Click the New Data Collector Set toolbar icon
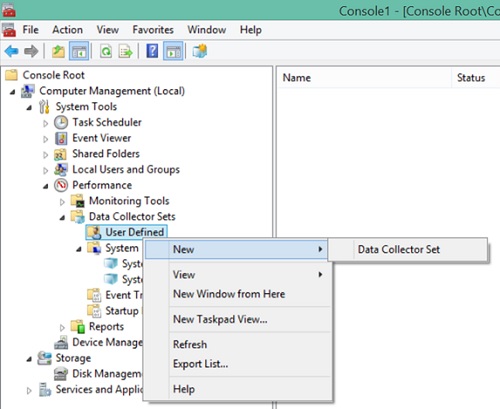 click(200, 51)
